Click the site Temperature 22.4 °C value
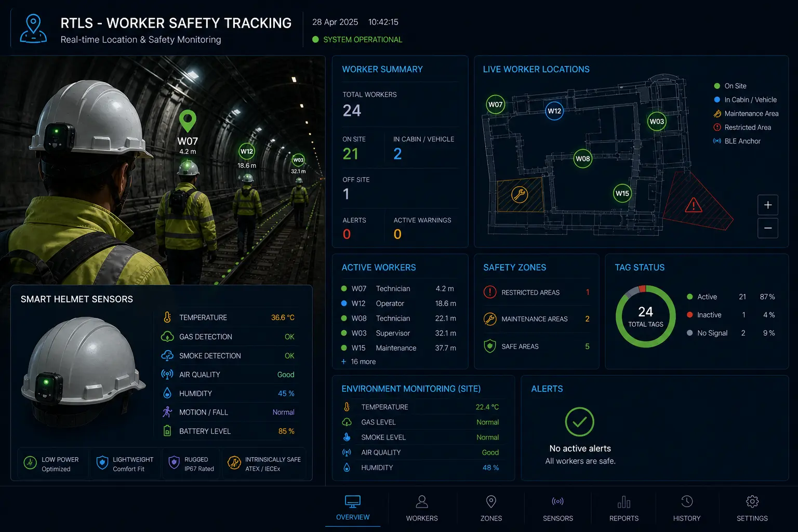Viewport: 798px width, 532px height. (x=487, y=407)
